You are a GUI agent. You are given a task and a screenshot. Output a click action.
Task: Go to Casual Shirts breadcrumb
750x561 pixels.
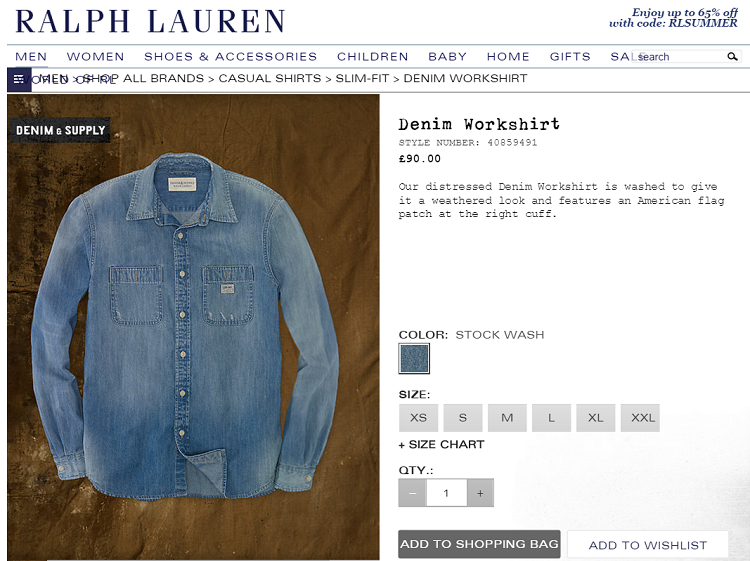click(x=270, y=78)
